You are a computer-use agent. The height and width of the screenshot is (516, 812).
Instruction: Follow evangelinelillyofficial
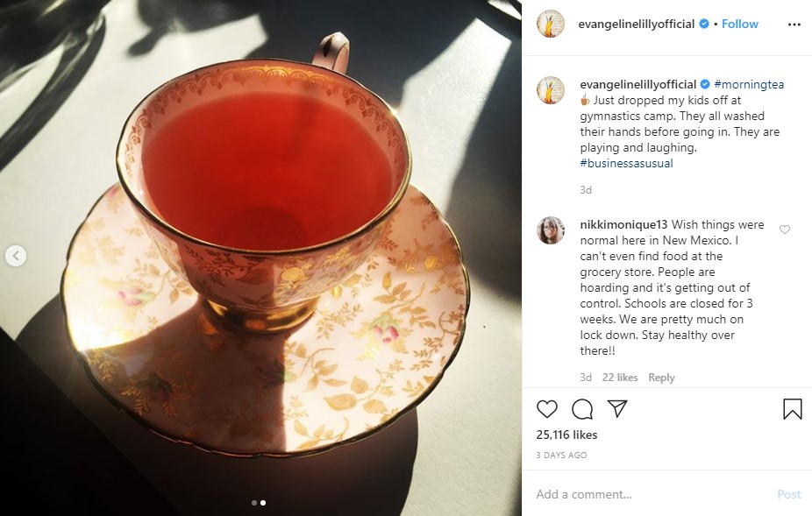click(x=739, y=24)
